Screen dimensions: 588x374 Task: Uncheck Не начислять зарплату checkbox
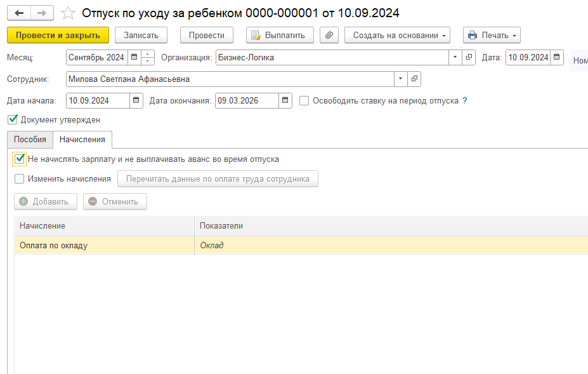[20, 159]
